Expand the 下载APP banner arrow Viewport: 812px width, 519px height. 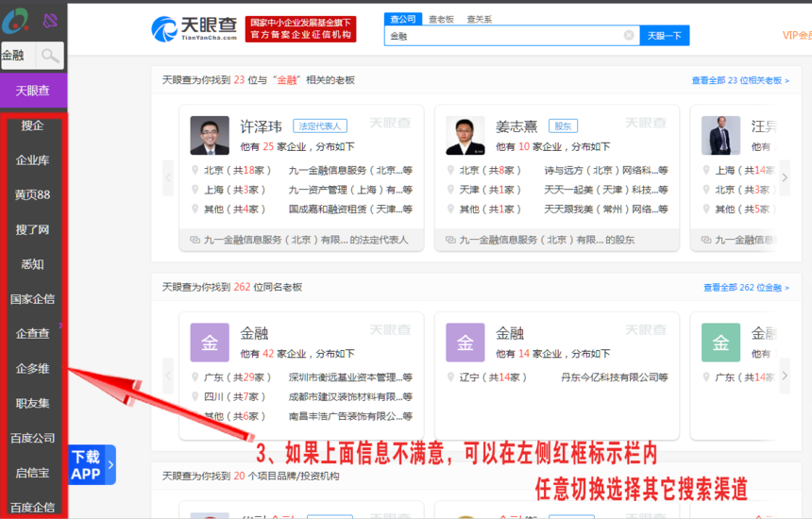click(110, 464)
